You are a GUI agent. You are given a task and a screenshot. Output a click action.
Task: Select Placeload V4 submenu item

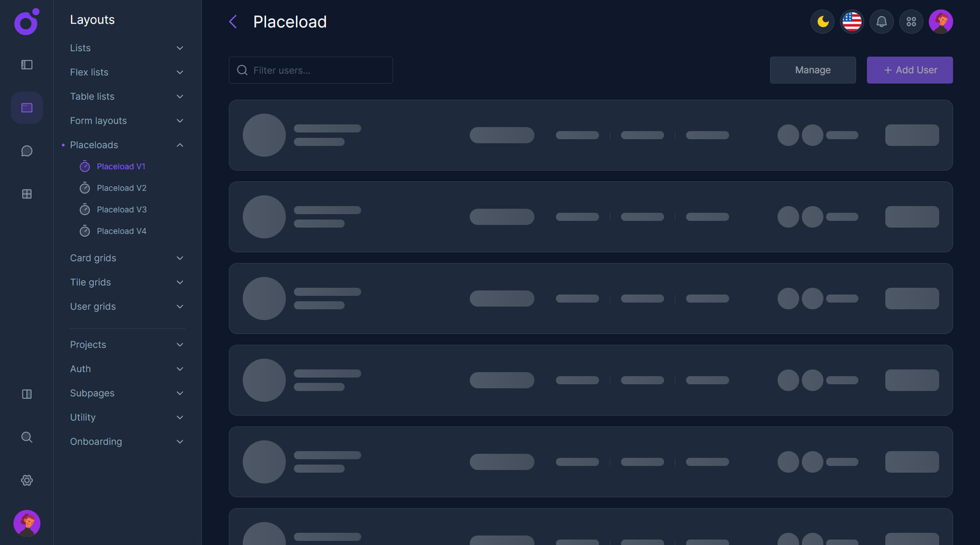pyautogui.click(x=121, y=231)
